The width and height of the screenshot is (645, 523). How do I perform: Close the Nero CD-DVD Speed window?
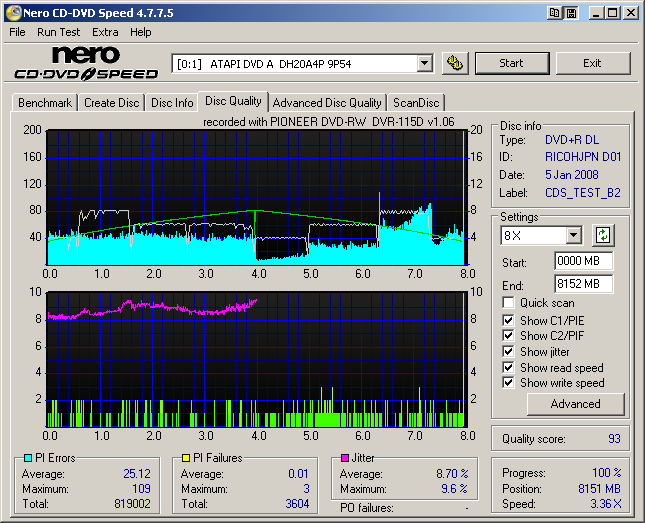coord(631,13)
